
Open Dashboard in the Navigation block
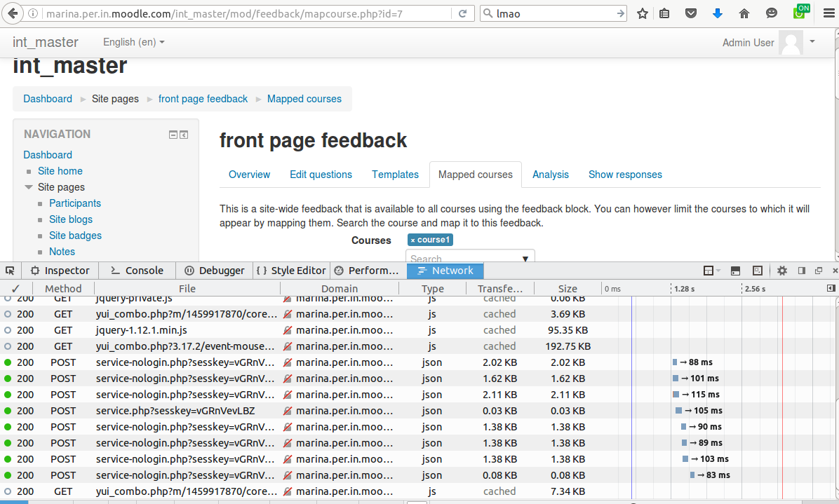[48, 155]
